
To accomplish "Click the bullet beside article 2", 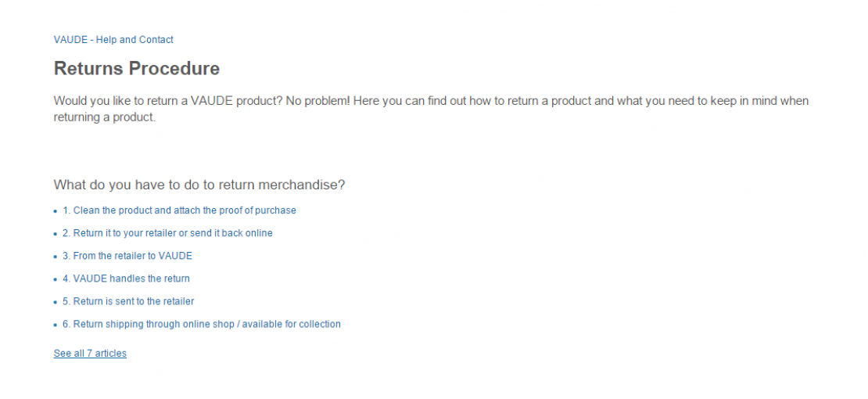I will (x=56, y=234).
